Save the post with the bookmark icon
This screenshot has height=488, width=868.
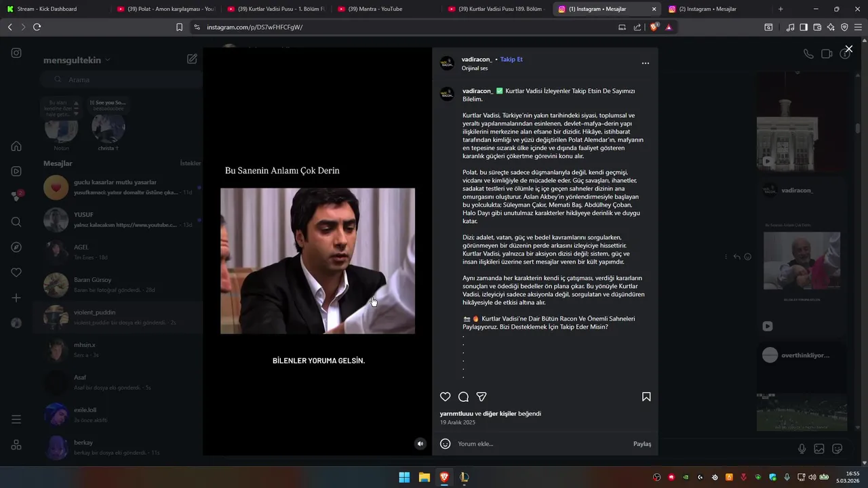point(646,396)
